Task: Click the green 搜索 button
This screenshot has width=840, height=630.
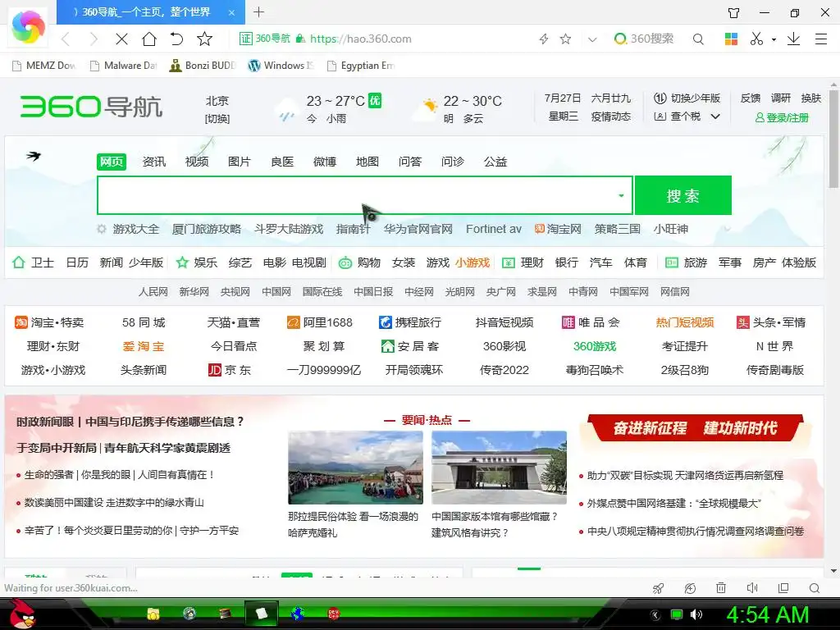Action: (x=683, y=195)
